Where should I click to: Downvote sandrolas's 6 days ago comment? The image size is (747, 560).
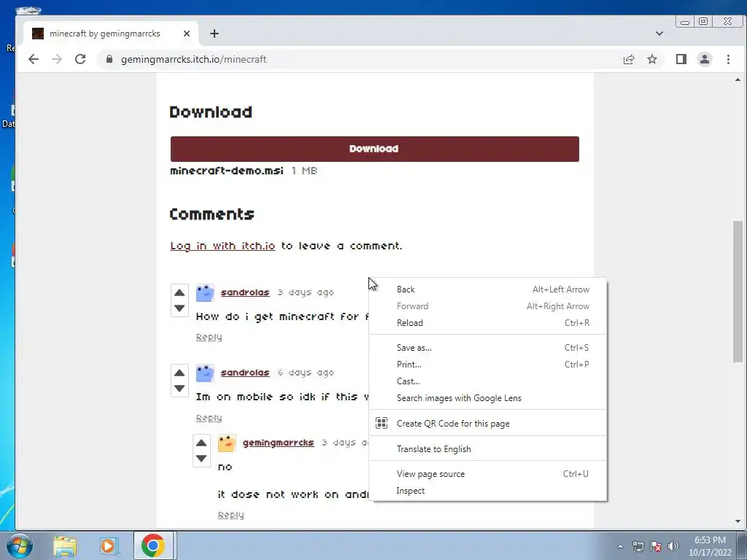[x=179, y=388]
